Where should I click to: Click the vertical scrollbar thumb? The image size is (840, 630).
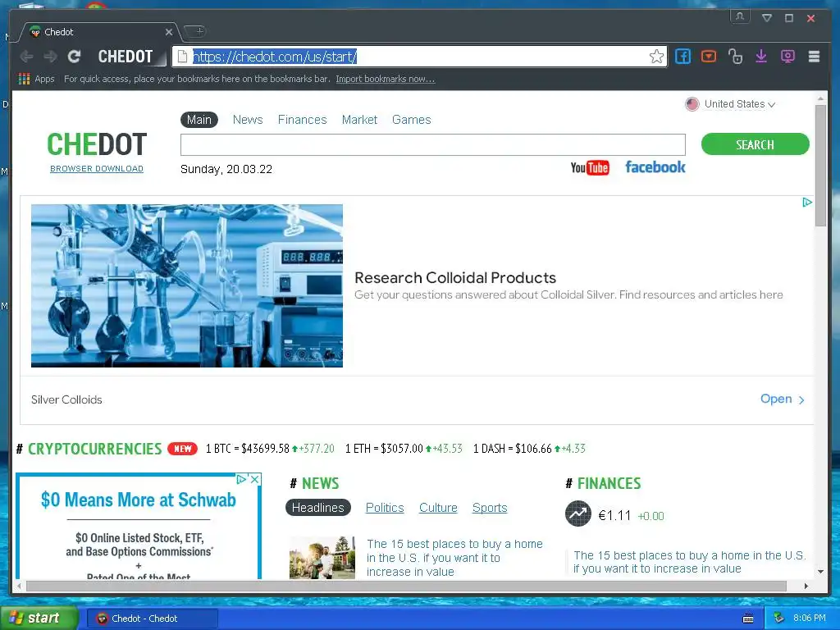coord(820,166)
